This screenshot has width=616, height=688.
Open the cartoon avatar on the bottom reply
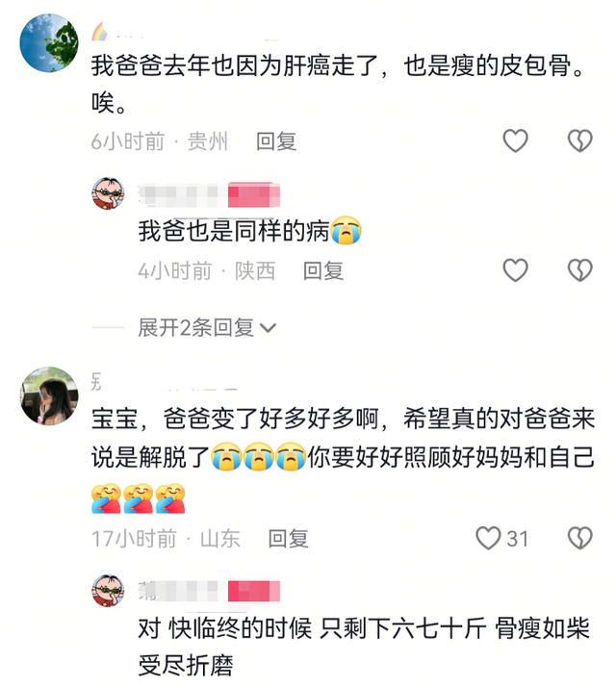[x=108, y=591]
